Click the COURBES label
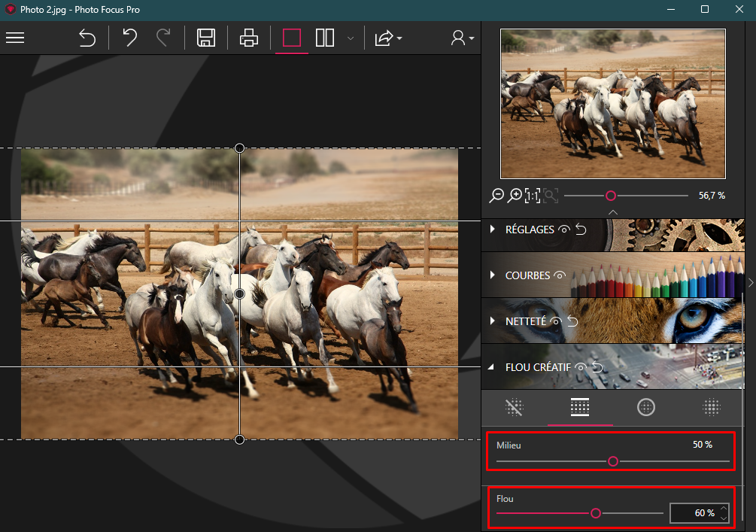The width and height of the screenshot is (756, 532). [x=527, y=275]
